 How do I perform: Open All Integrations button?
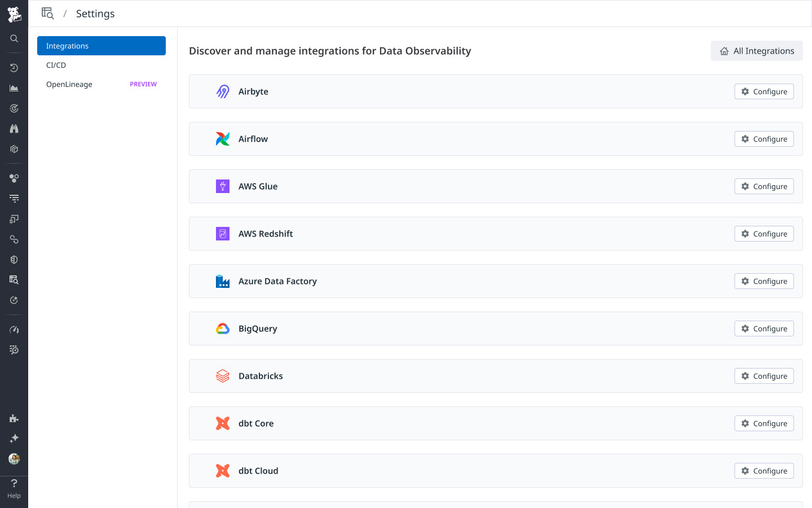click(757, 51)
